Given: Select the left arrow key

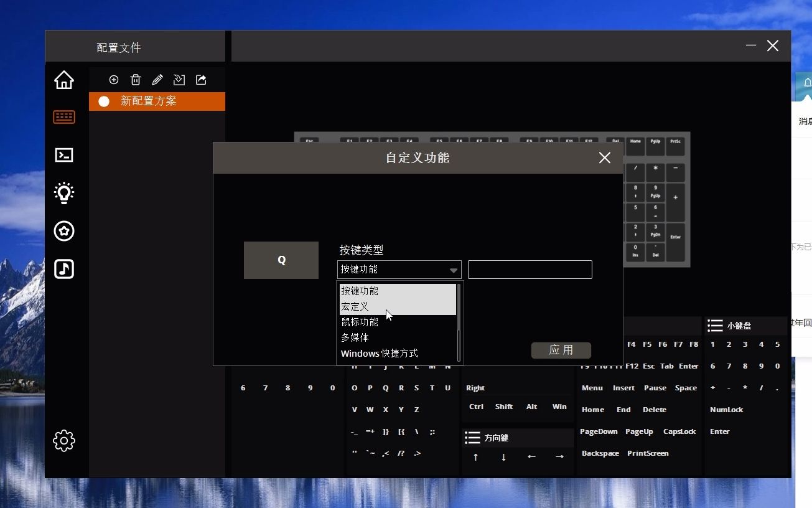Looking at the screenshot, I should pyautogui.click(x=532, y=457).
